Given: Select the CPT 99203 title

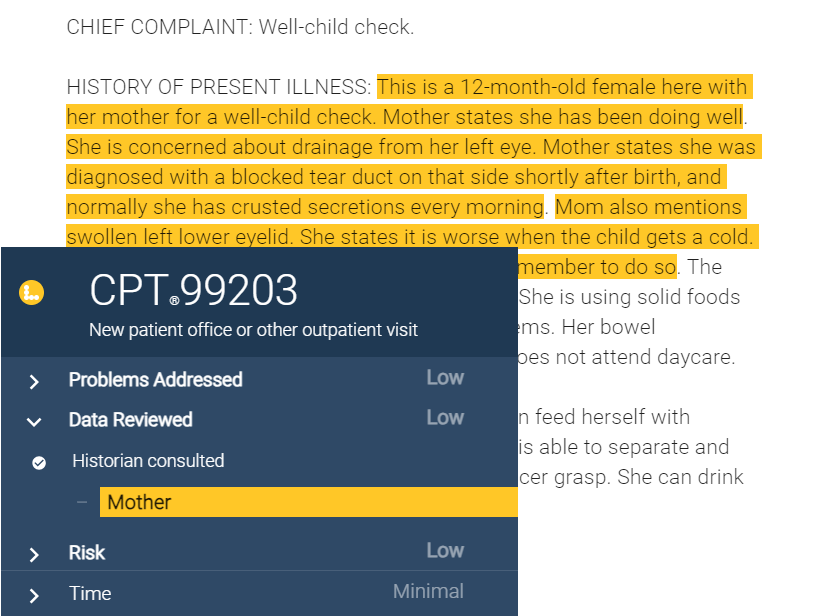Looking at the screenshot, I should [192, 292].
